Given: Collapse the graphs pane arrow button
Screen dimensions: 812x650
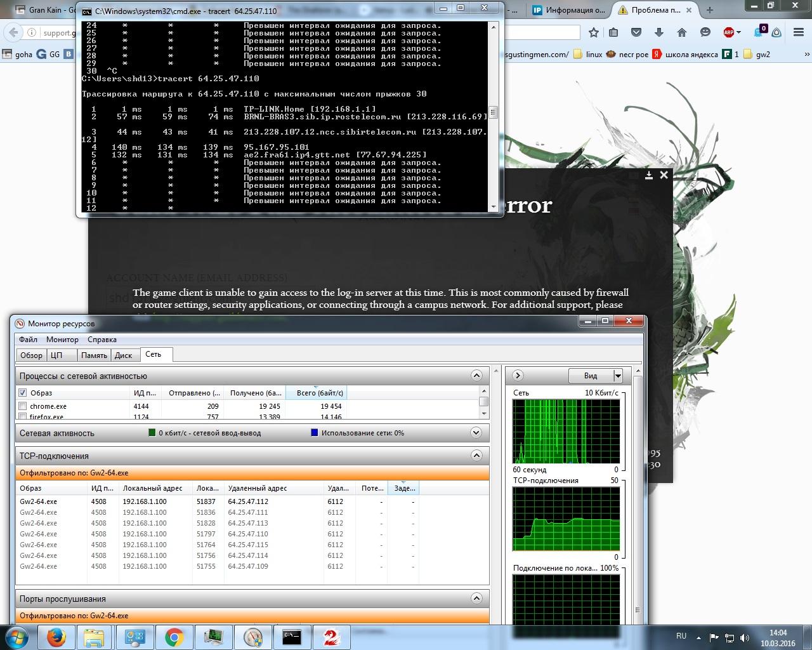Looking at the screenshot, I should [518, 376].
